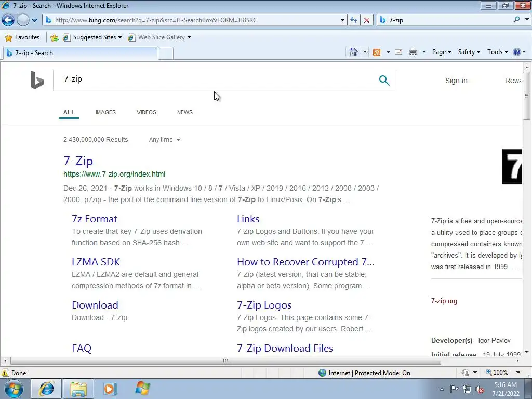The height and width of the screenshot is (399, 532).
Task: Open the Page menu
Action: pyautogui.click(x=442, y=52)
